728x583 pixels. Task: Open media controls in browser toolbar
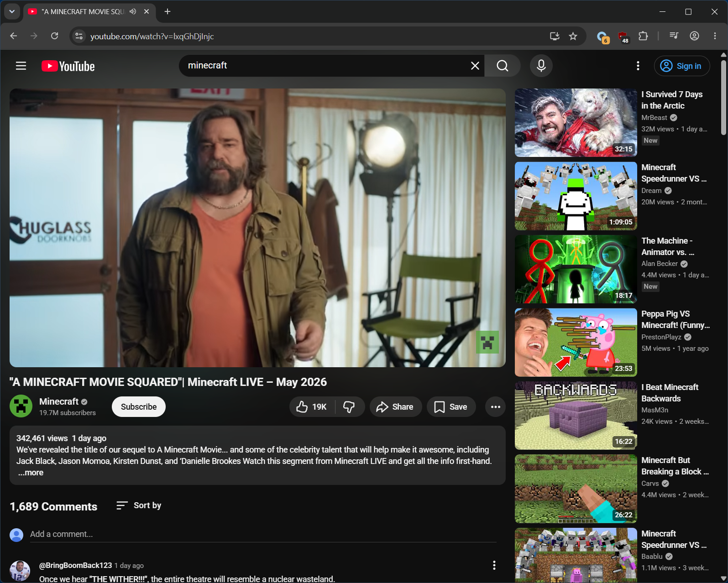(x=674, y=36)
